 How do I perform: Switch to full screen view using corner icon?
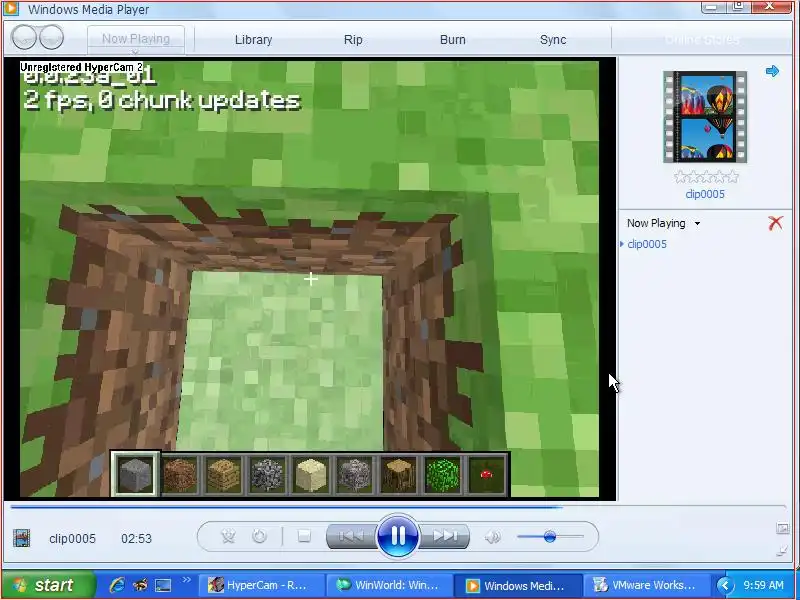pyautogui.click(x=782, y=528)
